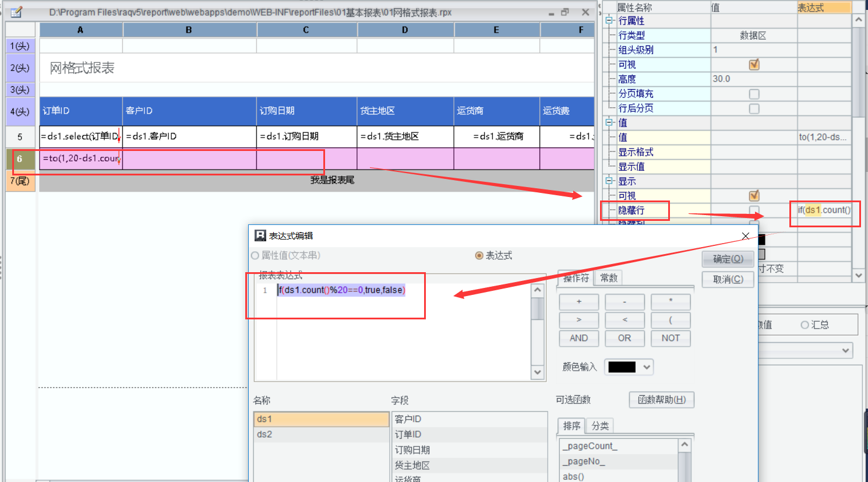Click the less-than operator button
868x482 pixels.
click(x=624, y=320)
